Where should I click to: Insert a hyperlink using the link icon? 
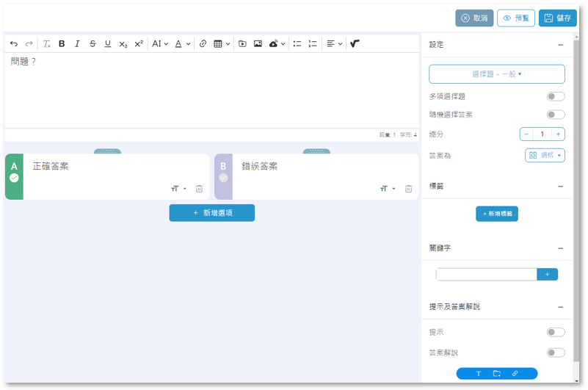(x=203, y=44)
